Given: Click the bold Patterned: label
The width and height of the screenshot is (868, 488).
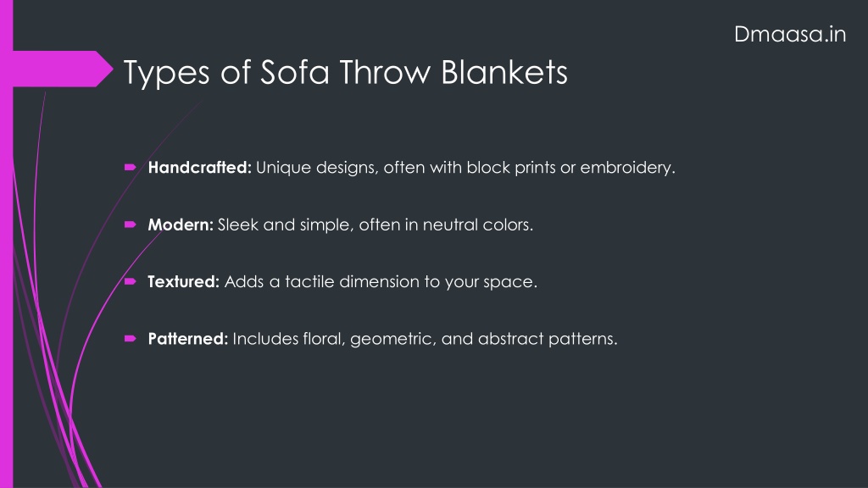Looking at the screenshot, I should 187,339.
